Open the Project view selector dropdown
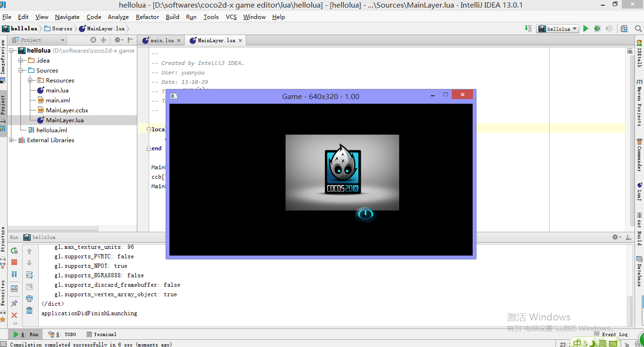 [x=38, y=40]
